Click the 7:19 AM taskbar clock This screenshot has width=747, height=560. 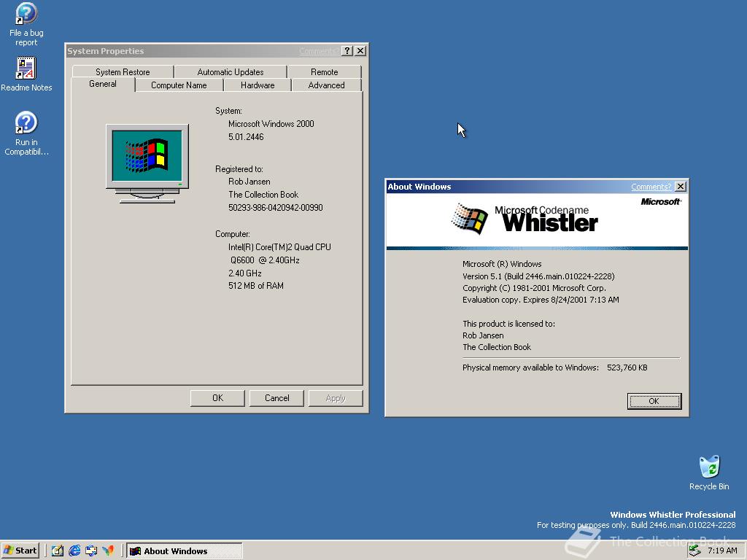click(x=722, y=551)
